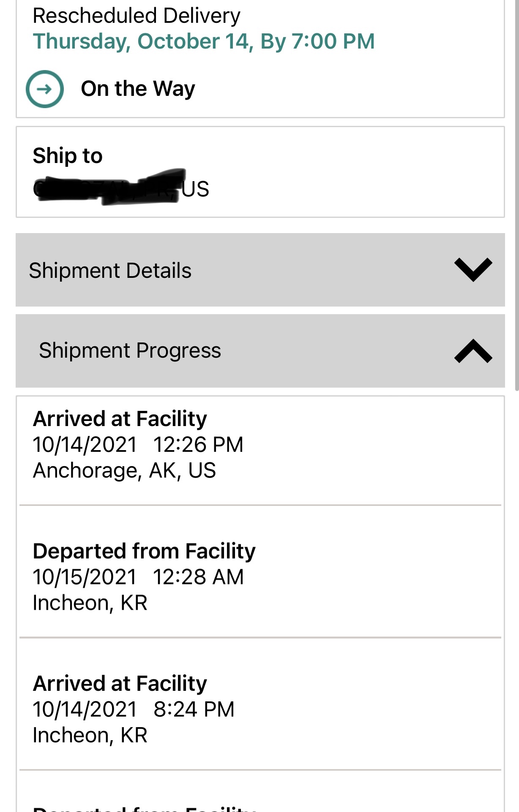The height and width of the screenshot is (812, 519).
Task: Select the Anchorage Arrived at Facility title
Action: (120, 418)
